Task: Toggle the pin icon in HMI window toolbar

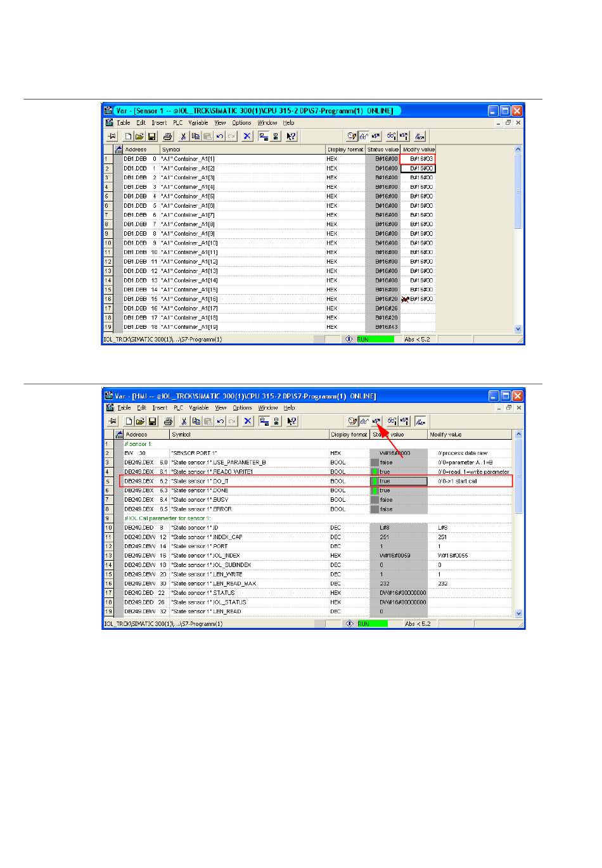Action: (112, 421)
